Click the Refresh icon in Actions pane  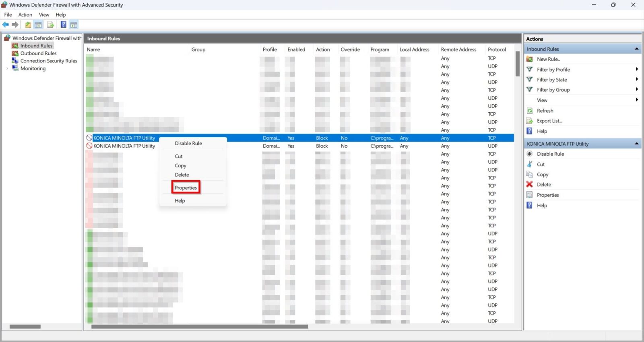click(530, 111)
